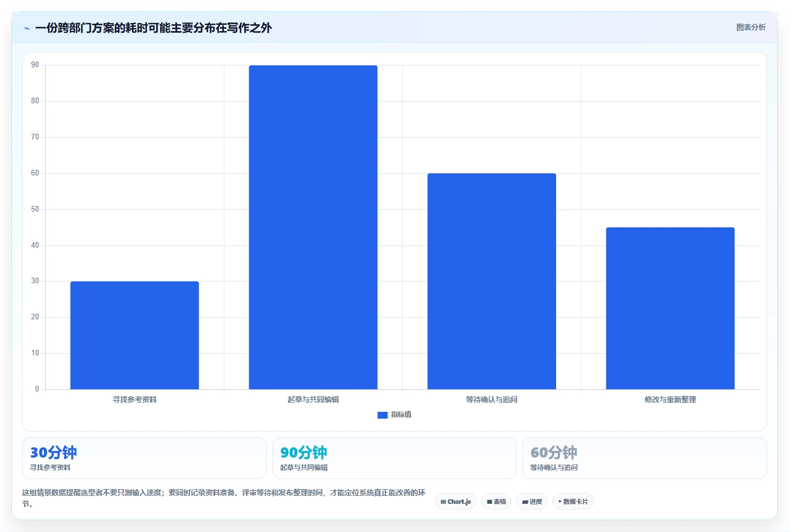789x532 pixels.
Task: Toggle the 指标值 legend color box
Action: (x=382, y=415)
